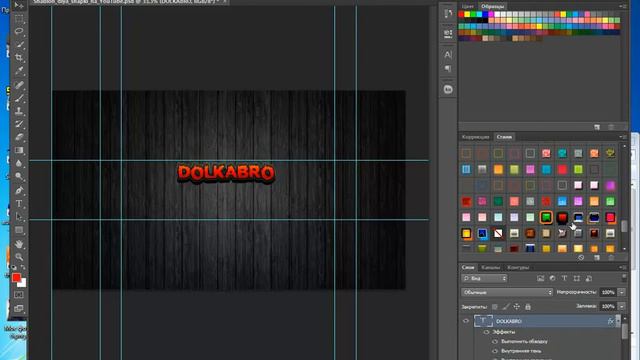Viewport: 640px width, 360px height.
Task: Collapse DOLKABRO layer effects arrow
Action: click(x=618, y=321)
